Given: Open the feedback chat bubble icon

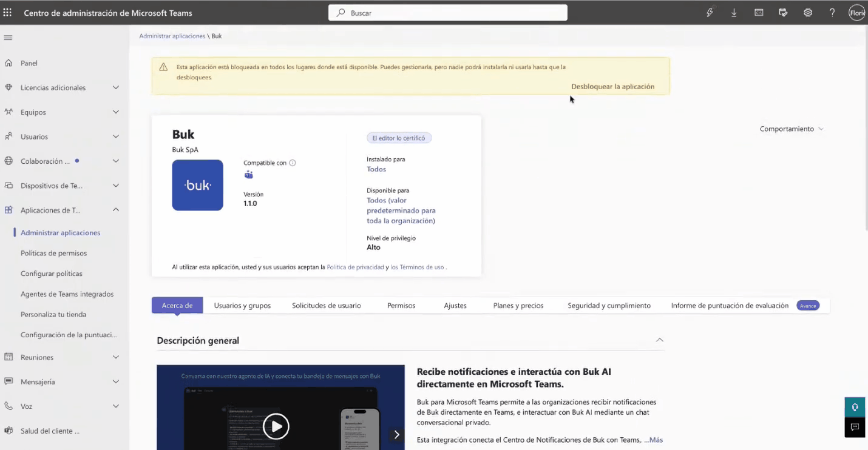Looking at the screenshot, I should [x=855, y=427].
